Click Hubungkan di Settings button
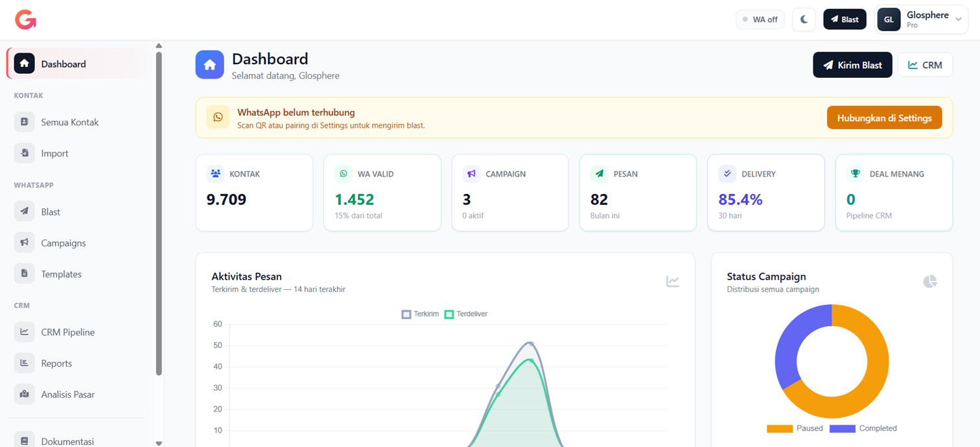This screenshot has width=980, height=447. tap(884, 118)
